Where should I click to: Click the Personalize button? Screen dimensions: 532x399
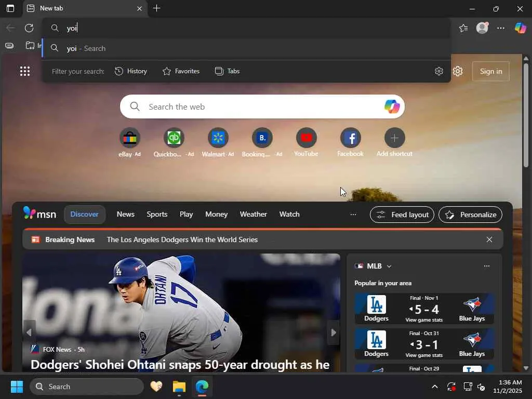pyautogui.click(x=470, y=215)
